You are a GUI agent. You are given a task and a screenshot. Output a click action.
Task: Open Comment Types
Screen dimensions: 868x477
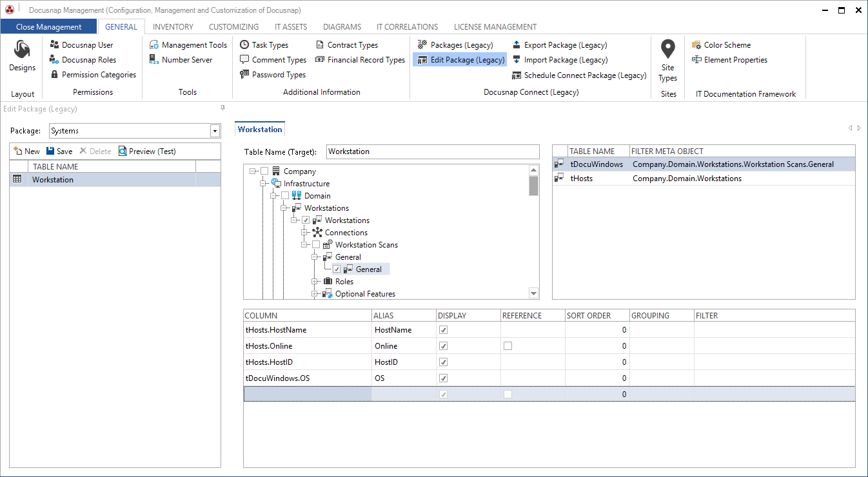tap(273, 60)
